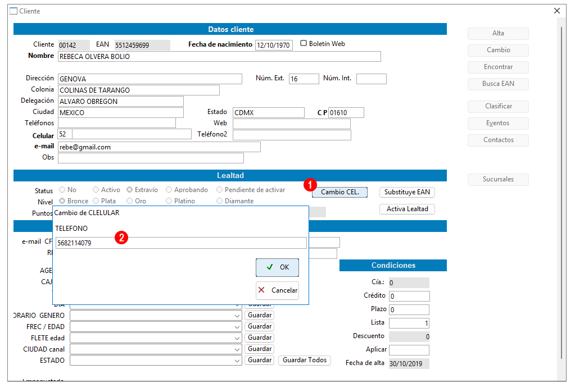This screenshot has width=575, height=392.
Task: Select the Platino level radio button
Action: point(169,200)
